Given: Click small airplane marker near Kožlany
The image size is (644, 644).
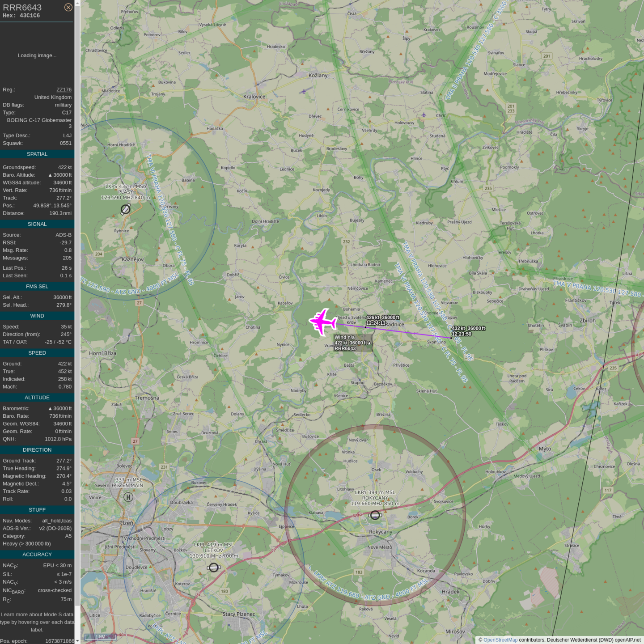Looking at the screenshot, I should click(304, 92).
